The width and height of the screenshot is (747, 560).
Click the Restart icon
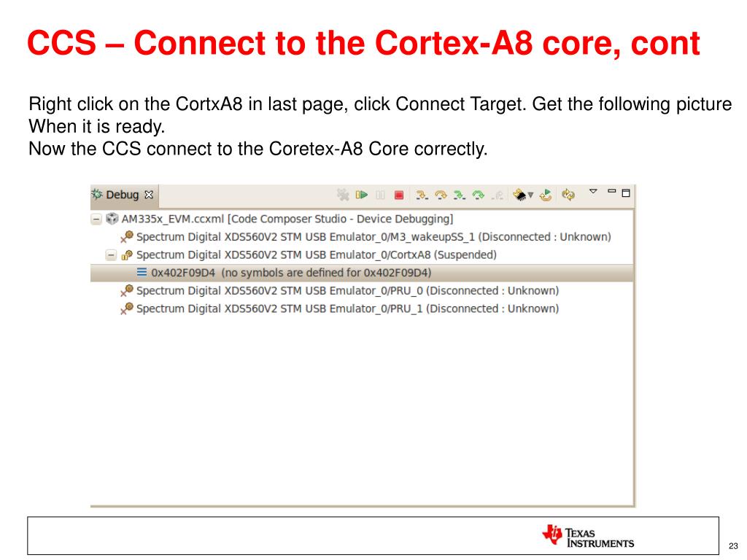click(x=546, y=195)
